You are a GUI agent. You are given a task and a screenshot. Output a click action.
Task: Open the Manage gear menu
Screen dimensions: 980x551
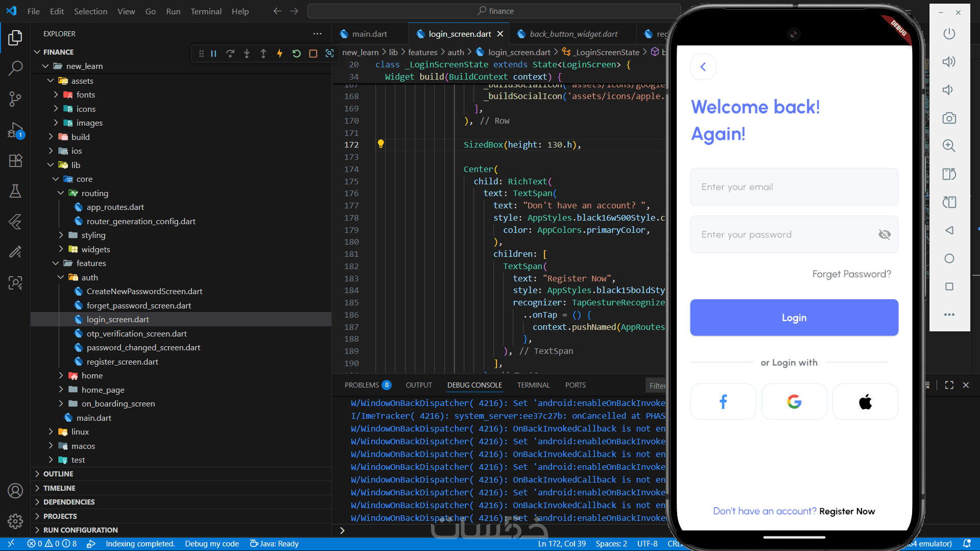(15, 521)
